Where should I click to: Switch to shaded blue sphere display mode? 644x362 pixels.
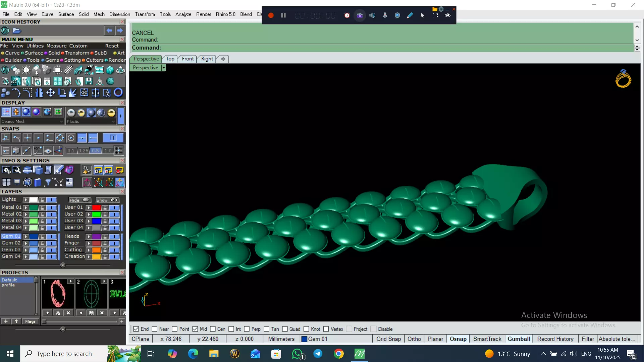(x=26, y=112)
